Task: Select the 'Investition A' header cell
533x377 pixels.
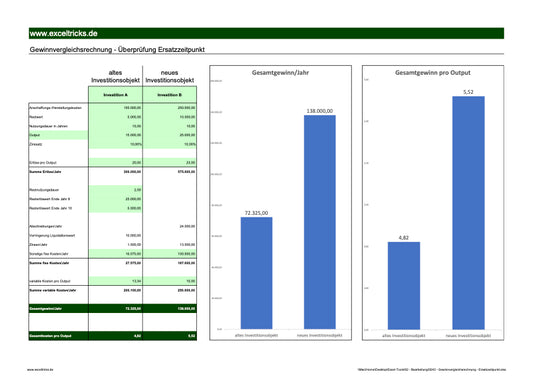Action: click(x=116, y=95)
